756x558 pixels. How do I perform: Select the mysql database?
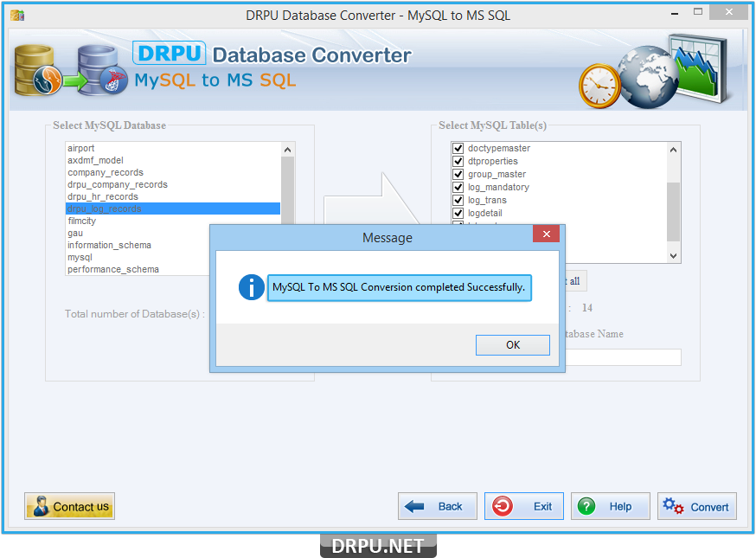pyautogui.click(x=138, y=257)
